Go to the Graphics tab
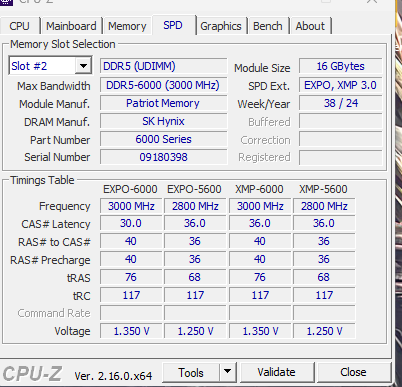Image resolution: width=402 pixels, height=387 pixels. [x=221, y=26]
